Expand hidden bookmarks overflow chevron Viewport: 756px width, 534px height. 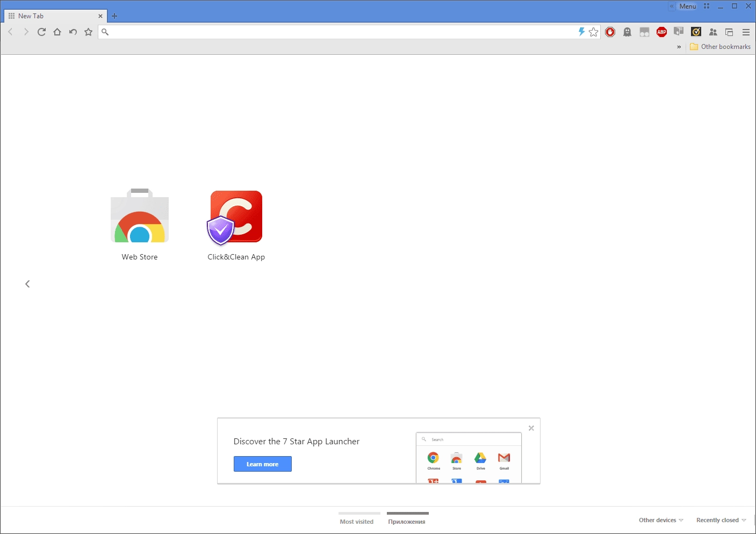point(679,47)
